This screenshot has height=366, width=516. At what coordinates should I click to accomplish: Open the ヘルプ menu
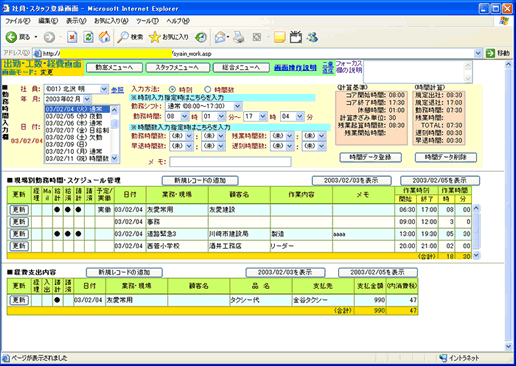178,21
